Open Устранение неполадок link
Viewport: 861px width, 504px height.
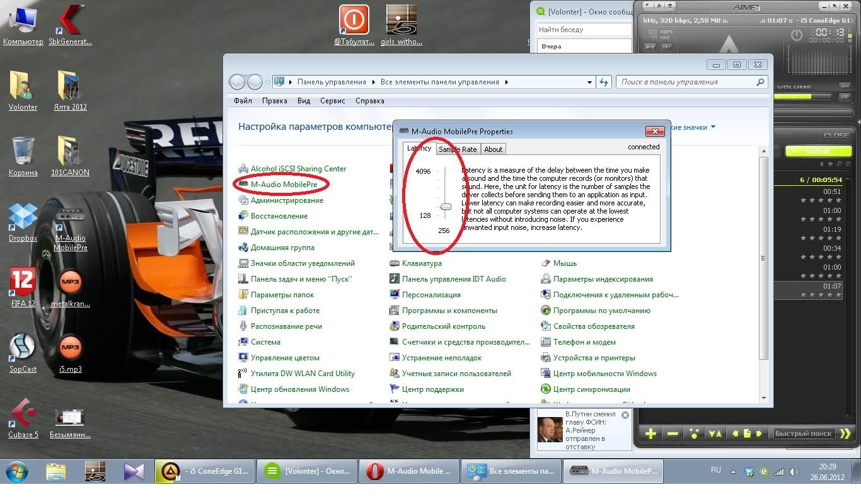(442, 358)
